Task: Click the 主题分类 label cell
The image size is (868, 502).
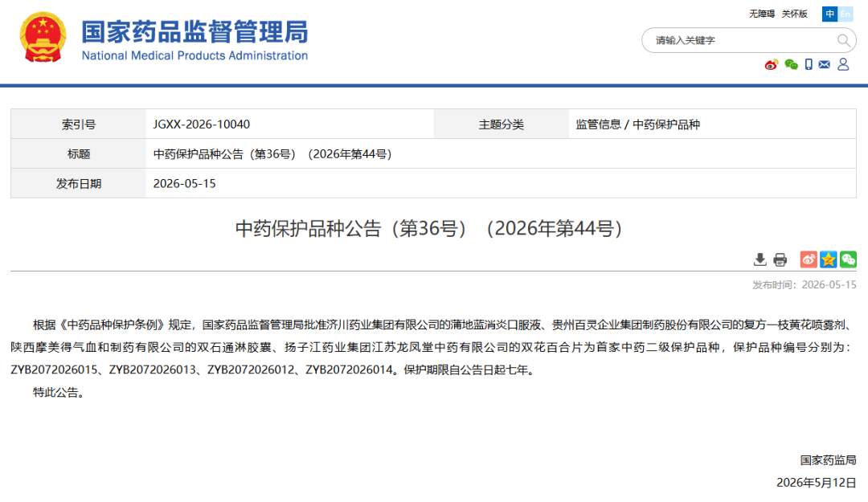Action: [501, 124]
